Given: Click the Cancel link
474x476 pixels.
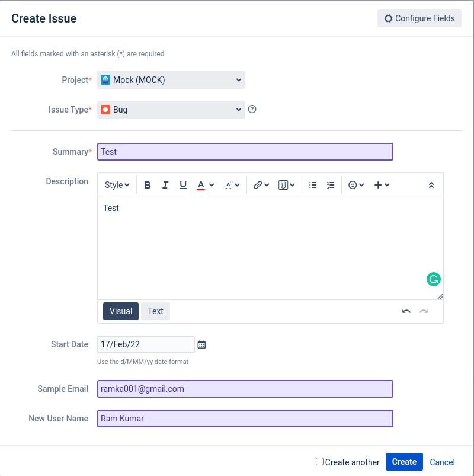Looking at the screenshot, I should (x=442, y=462).
